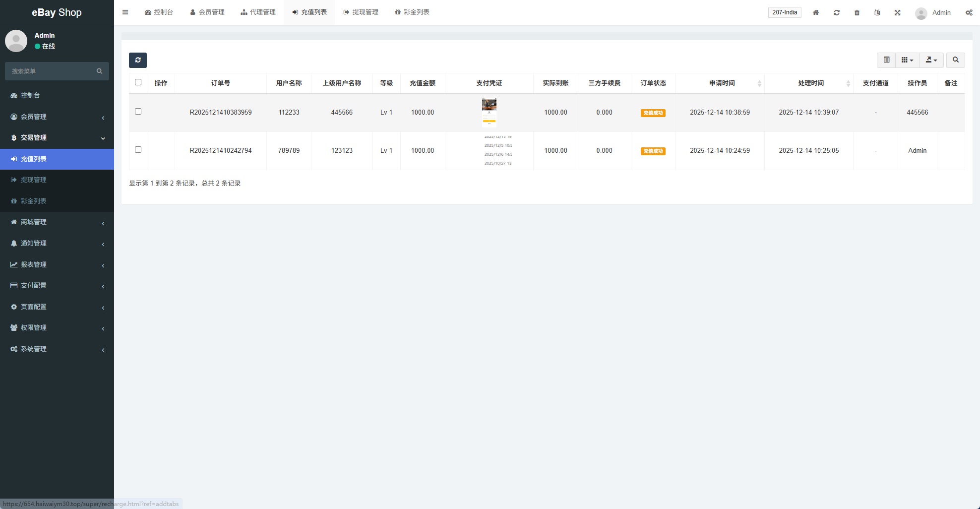Screen dimensions: 980x509
Task: Switch to the 提现管理 top tab
Action: 361,12
